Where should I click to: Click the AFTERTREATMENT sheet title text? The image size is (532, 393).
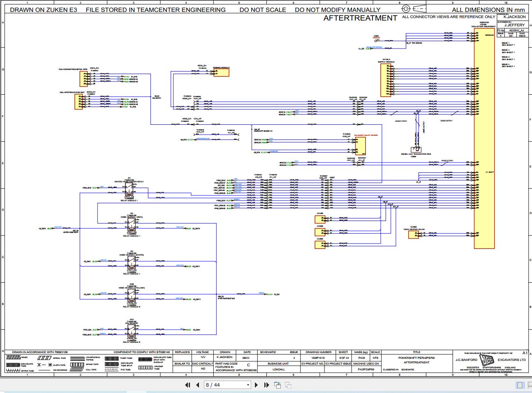[x=360, y=18]
